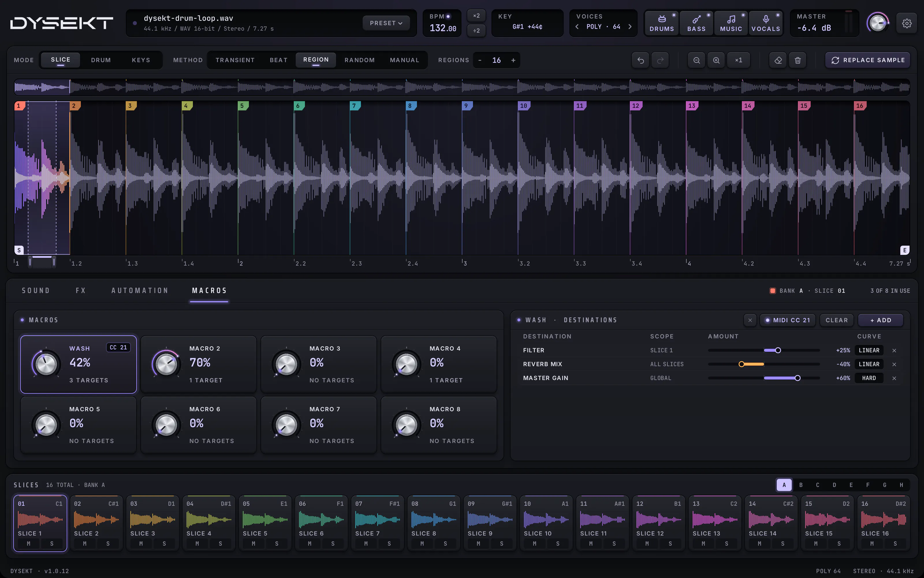Select the VOCALS stem icon
The height and width of the screenshot is (578, 924).
point(765,23)
